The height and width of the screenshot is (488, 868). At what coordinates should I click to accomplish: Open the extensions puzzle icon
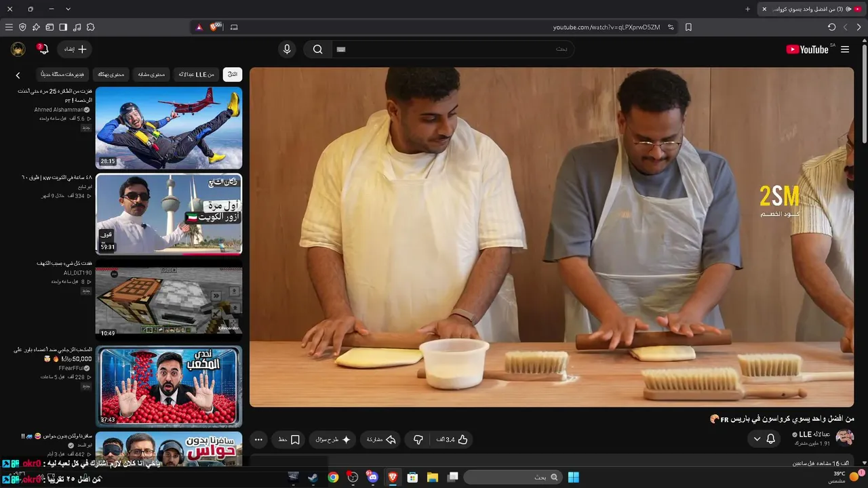click(x=90, y=27)
